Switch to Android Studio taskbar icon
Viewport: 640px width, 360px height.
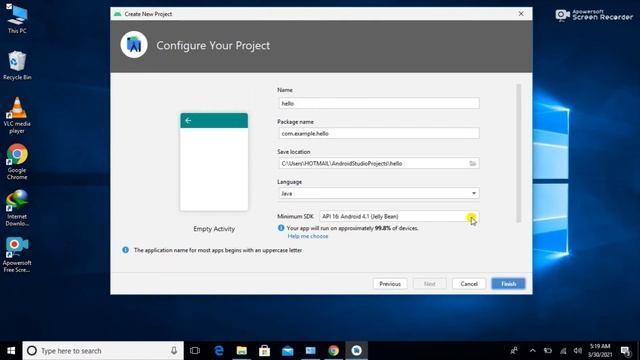tap(356, 351)
